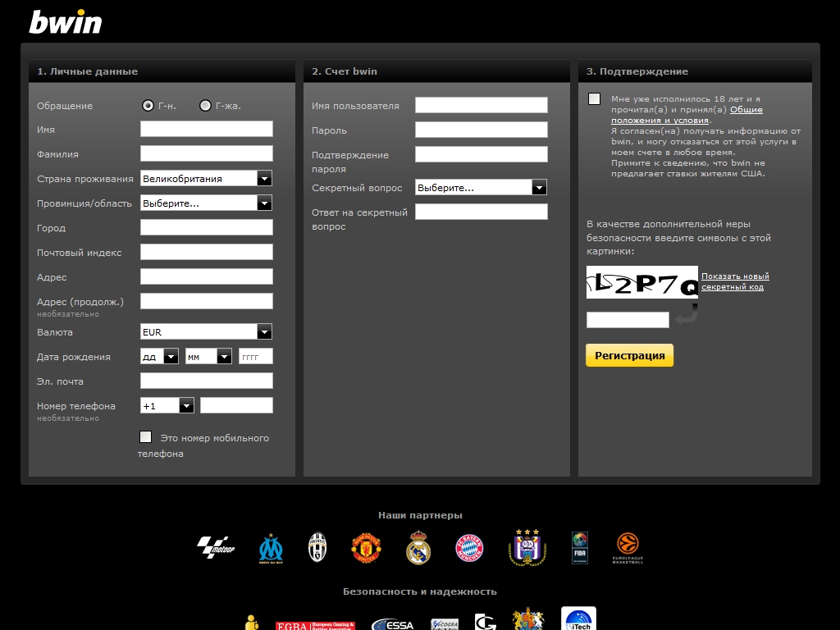Click the FC Bayern München logo
The width and height of the screenshot is (840, 630).
click(469, 547)
